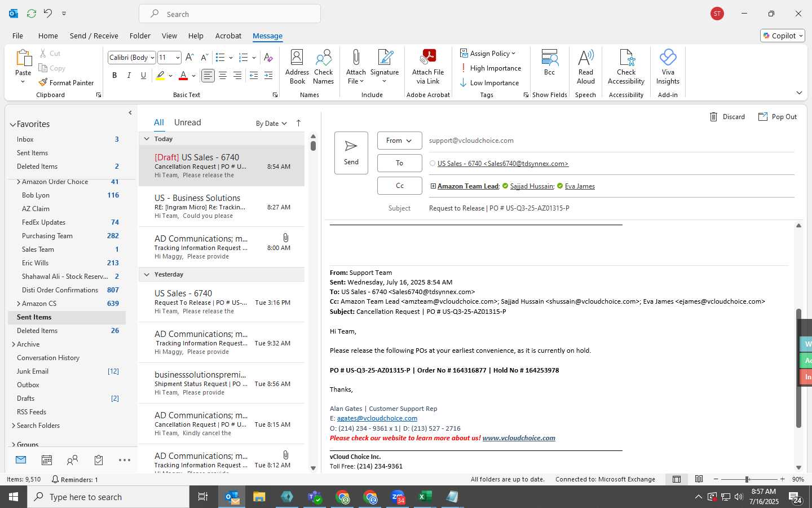This screenshot has height=508, width=812.
Task: Open Viva Insights add-in
Action: pos(668,67)
